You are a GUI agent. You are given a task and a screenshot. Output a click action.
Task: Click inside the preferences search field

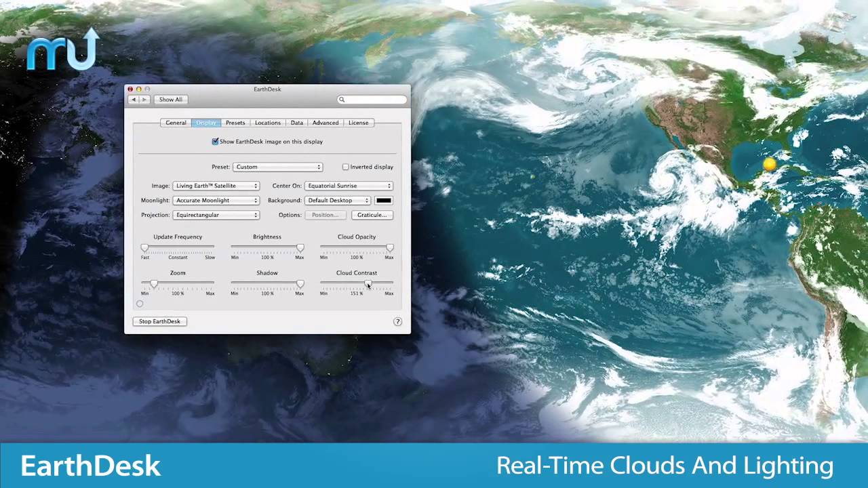372,100
